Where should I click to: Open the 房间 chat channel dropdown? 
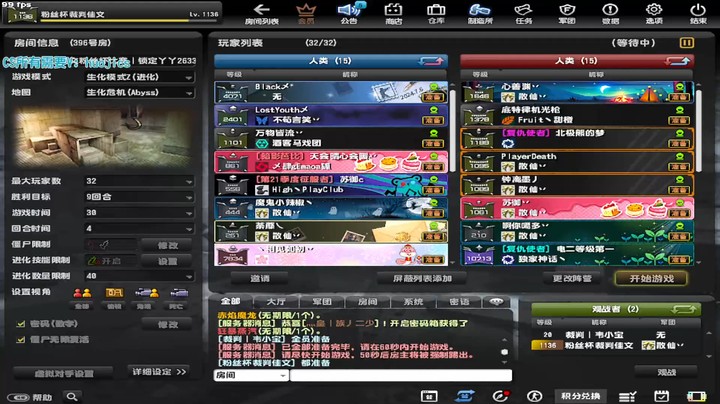251,376
